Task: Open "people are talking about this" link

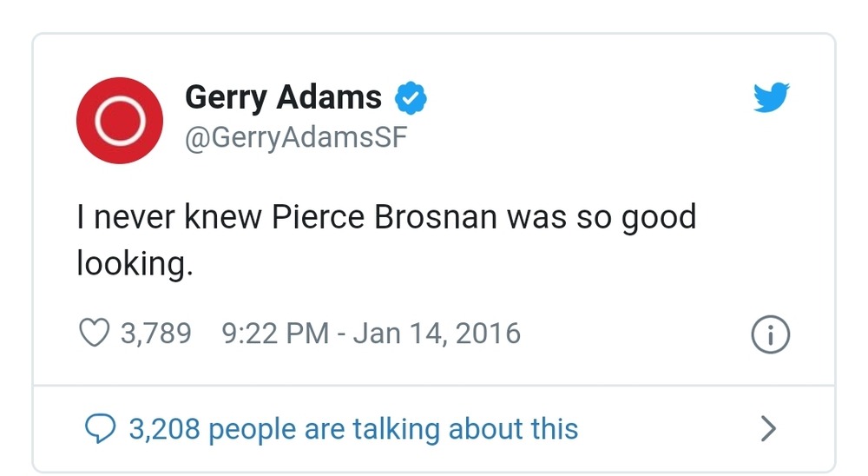Action: point(393,428)
